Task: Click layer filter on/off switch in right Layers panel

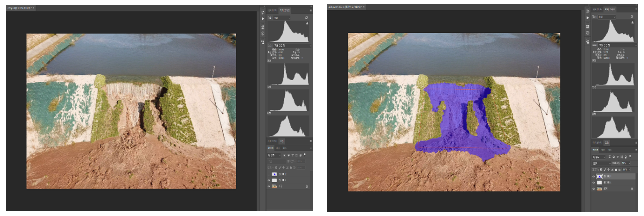Action: [630, 157]
